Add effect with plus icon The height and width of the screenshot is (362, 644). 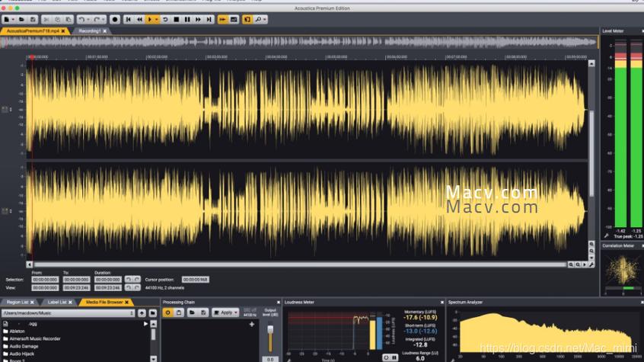click(x=252, y=324)
